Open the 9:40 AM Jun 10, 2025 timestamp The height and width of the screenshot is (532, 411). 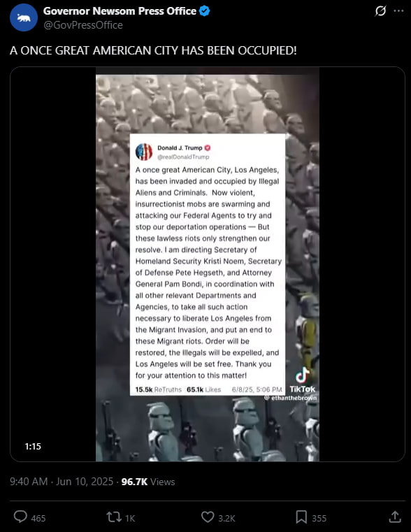pyautogui.click(x=62, y=482)
